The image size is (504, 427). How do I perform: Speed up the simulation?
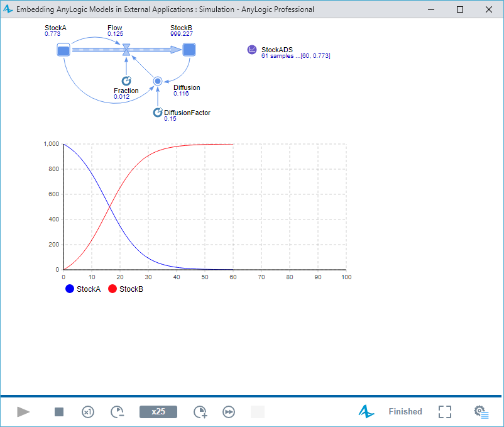tap(200, 412)
